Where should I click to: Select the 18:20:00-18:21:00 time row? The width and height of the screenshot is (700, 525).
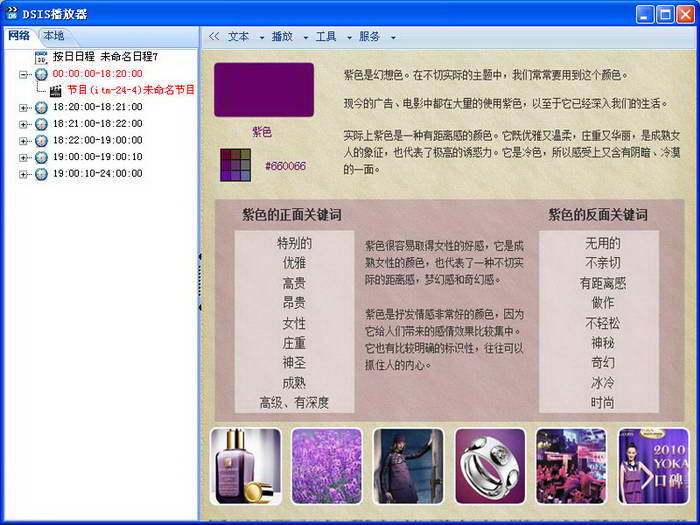[x=98, y=107]
